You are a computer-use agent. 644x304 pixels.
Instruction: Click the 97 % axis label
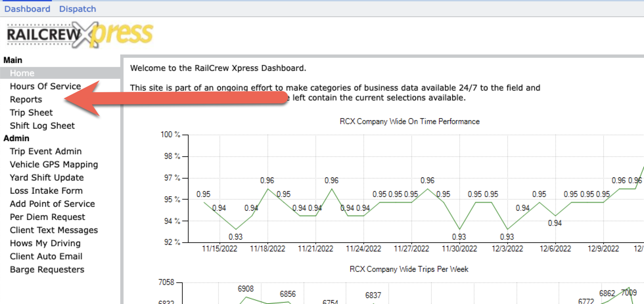[x=172, y=178]
